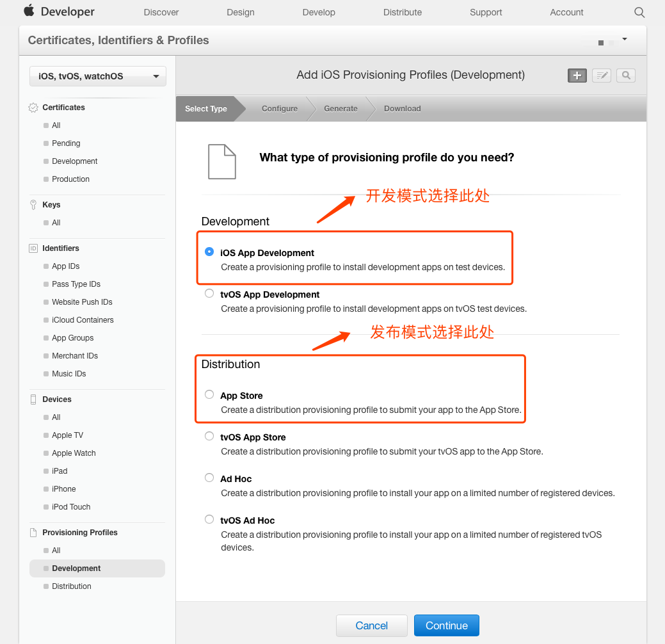665x644 pixels.
Task: Click the edit pencil toolbar icon
Action: click(x=602, y=76)
